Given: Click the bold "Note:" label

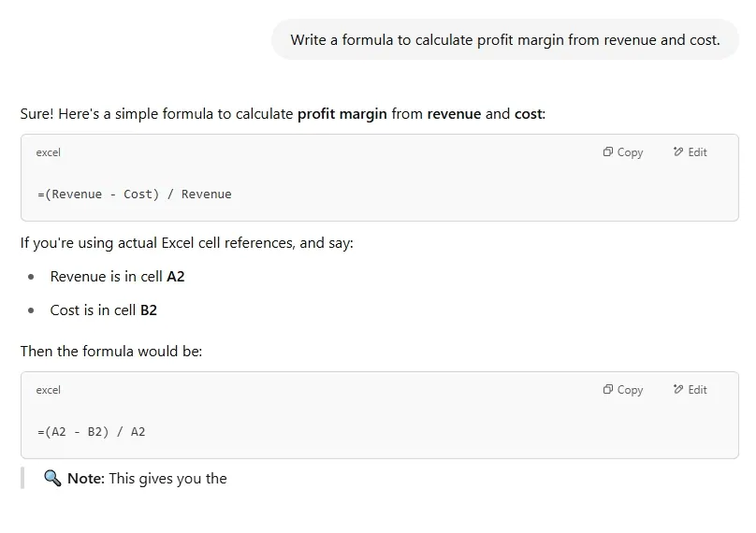Looking at the screenshot, I should click(x=86, y=479).
